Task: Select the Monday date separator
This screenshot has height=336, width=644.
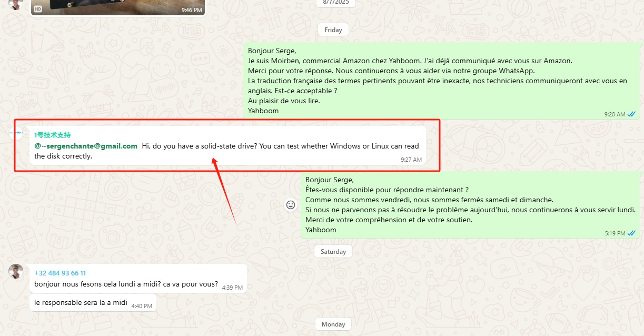Action: tap(333, 324)
